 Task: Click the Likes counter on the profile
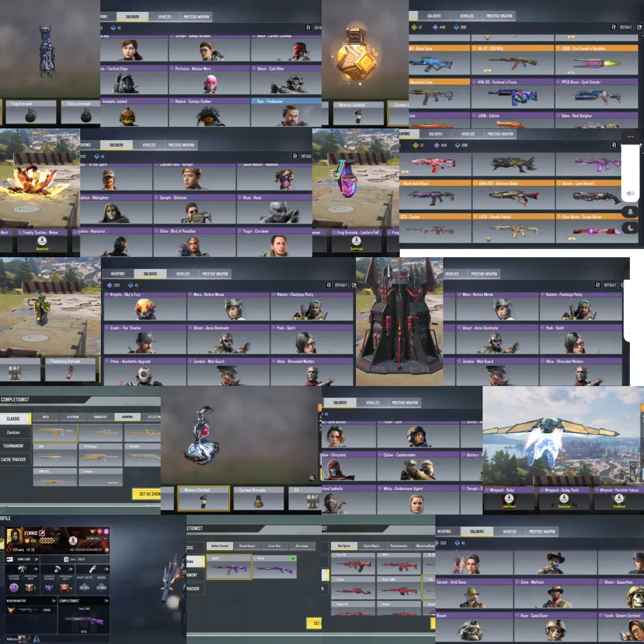pos(75,559)
